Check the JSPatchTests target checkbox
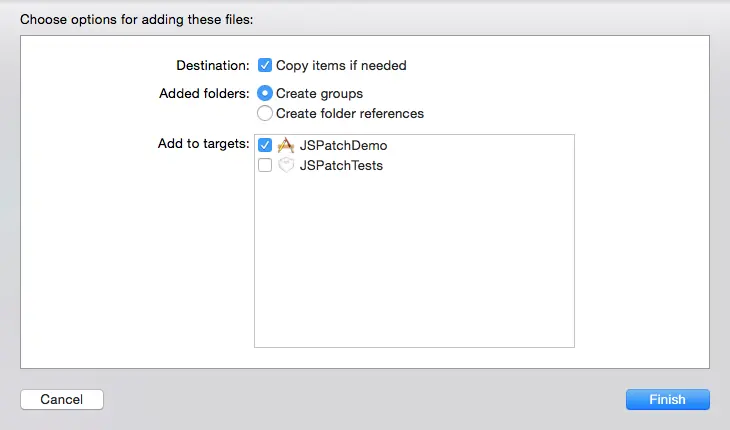This screenshot has width=730, height=430. (x=264, y=165)
